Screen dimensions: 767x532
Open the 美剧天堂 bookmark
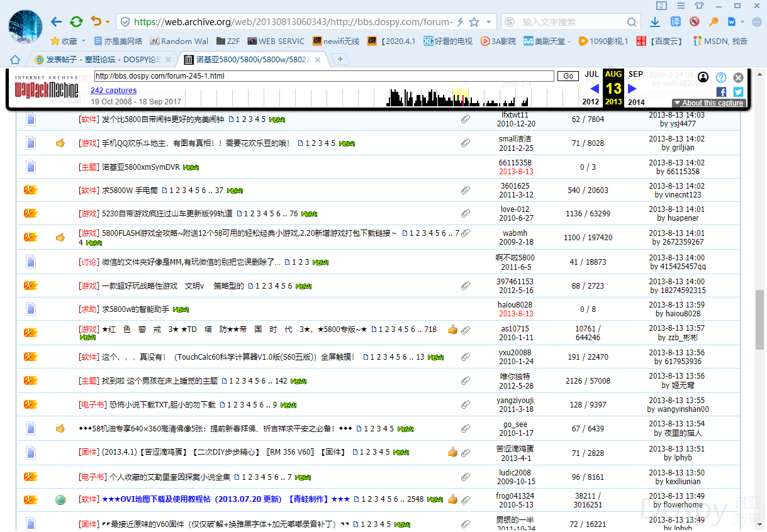click(x=547, y=41)
